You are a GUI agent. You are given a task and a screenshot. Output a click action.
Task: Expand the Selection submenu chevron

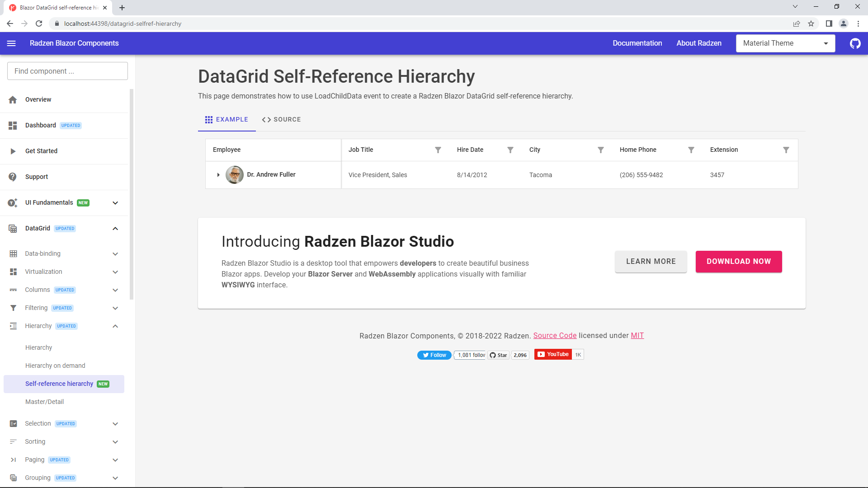tap(115, 424)
